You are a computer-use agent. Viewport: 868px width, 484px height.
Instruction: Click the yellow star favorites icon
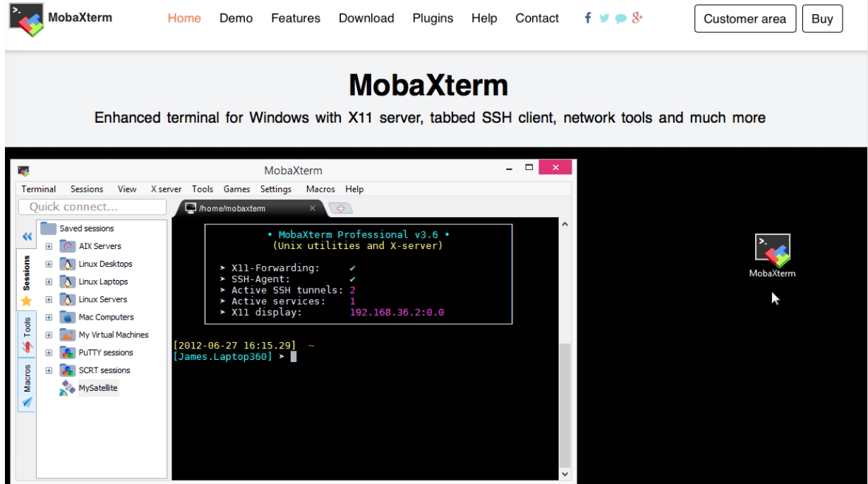coord(27,301)
